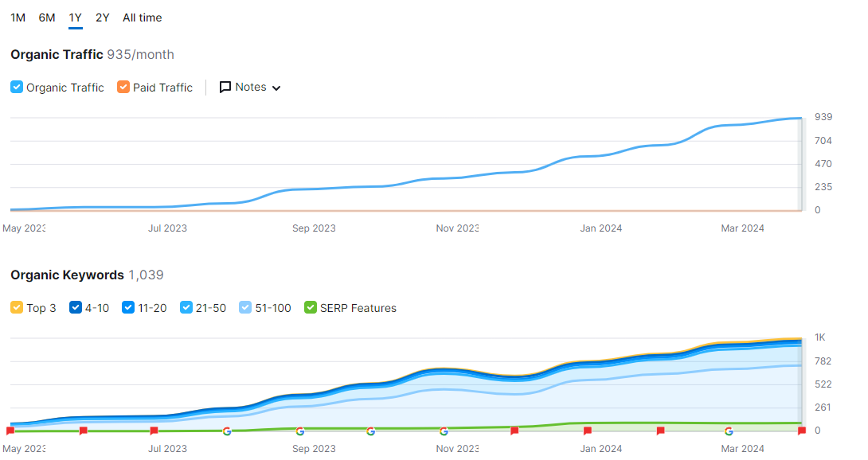Expand the Notes dropdown

275,88
